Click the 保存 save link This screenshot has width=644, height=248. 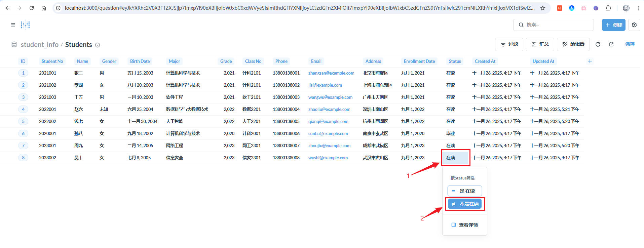[x=630, y=44]
